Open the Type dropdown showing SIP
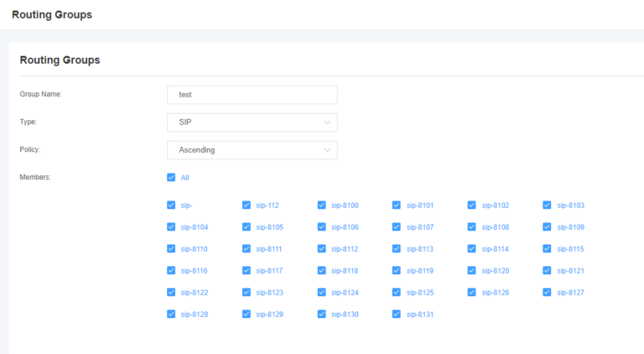This screenshot has height=354, width=644. pyautogui.click(x=252, y=122)
